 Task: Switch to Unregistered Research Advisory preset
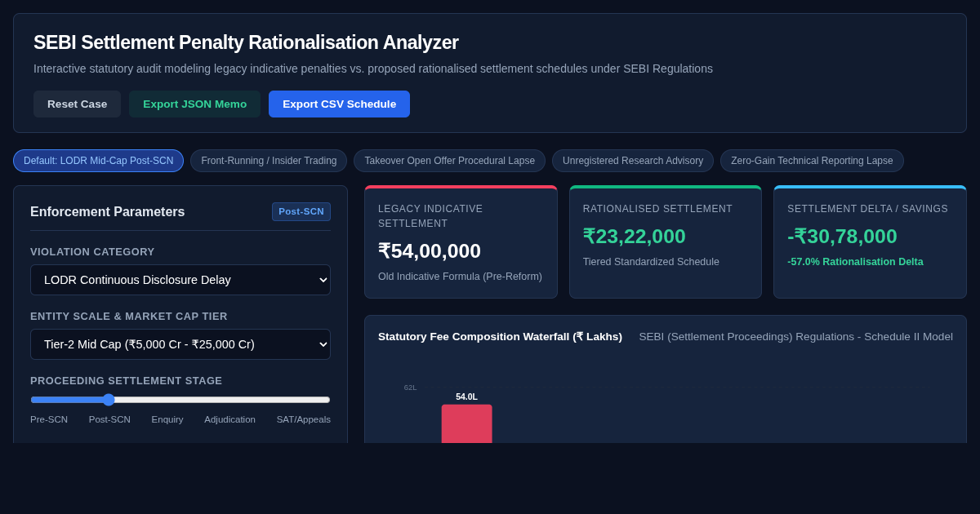click(633, 161)
